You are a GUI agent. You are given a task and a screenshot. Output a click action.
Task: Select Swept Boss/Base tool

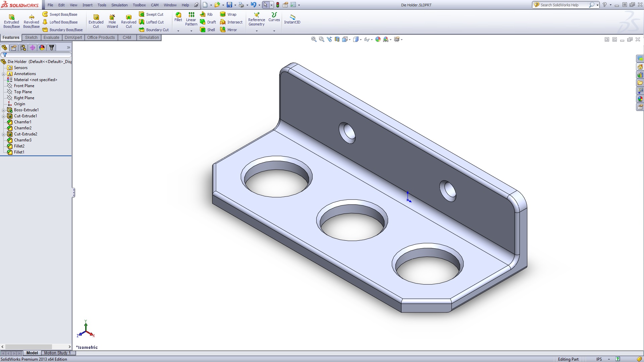tap(60, 14)
